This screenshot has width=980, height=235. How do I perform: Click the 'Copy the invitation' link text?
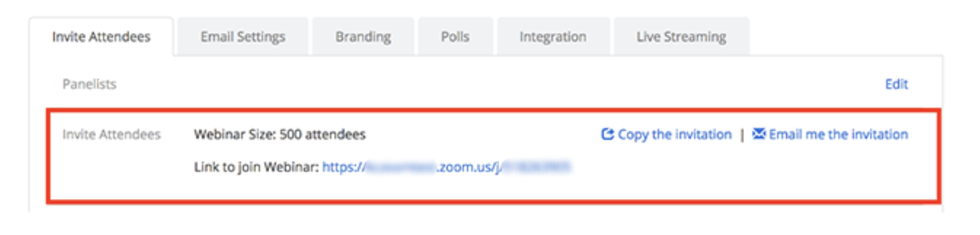[x=675, y=134]
